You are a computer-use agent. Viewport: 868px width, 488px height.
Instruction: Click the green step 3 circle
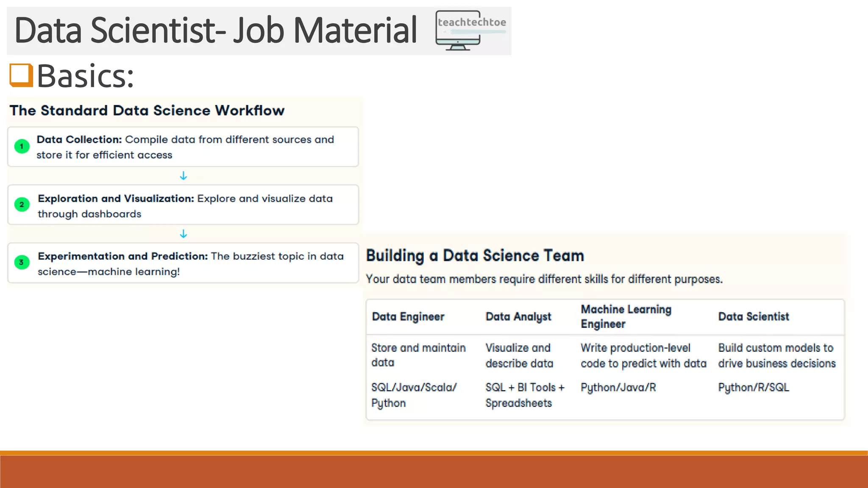22,262
